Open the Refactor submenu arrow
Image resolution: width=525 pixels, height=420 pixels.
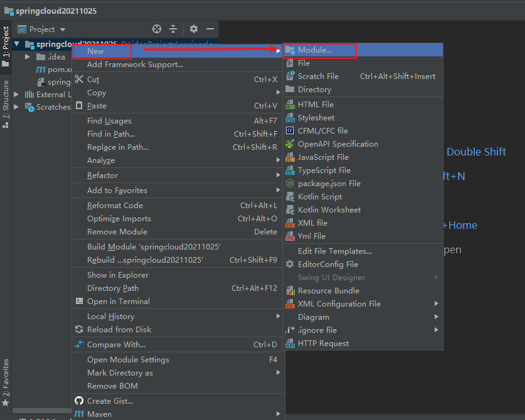[x=278, y=175]
